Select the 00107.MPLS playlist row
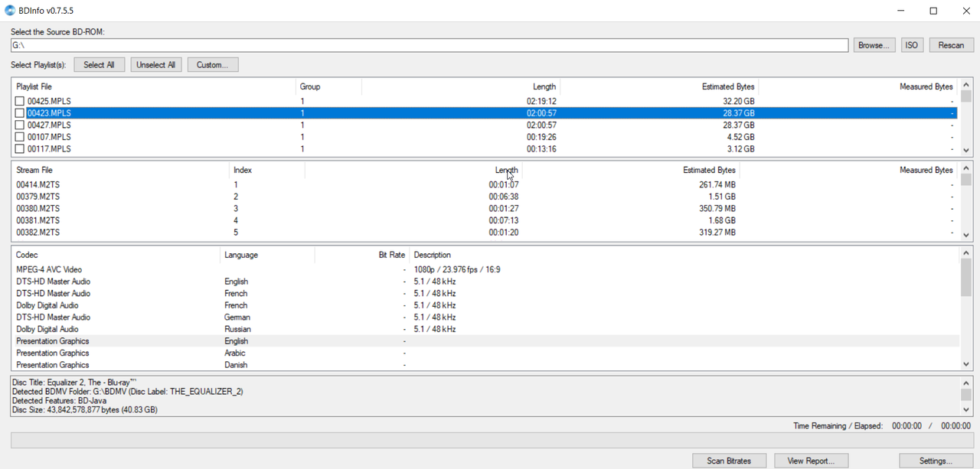 tap(485, 137)
